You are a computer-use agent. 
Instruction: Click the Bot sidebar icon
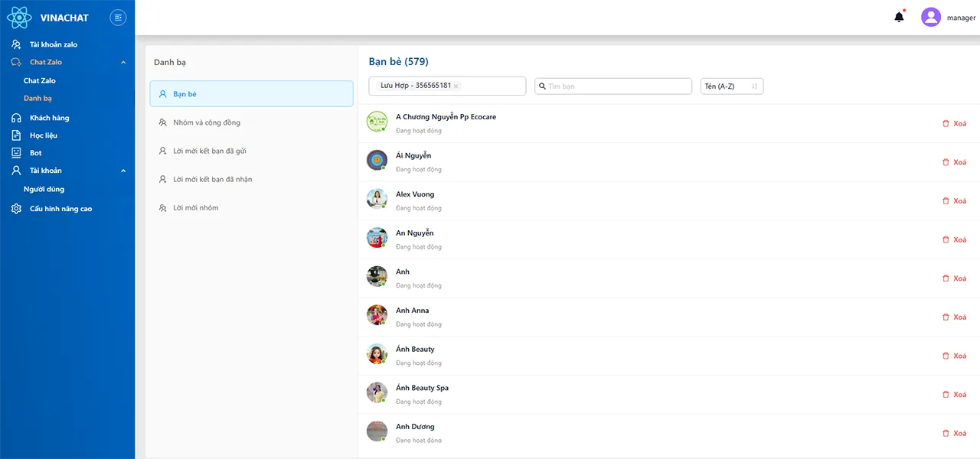(x=16, y=153)
